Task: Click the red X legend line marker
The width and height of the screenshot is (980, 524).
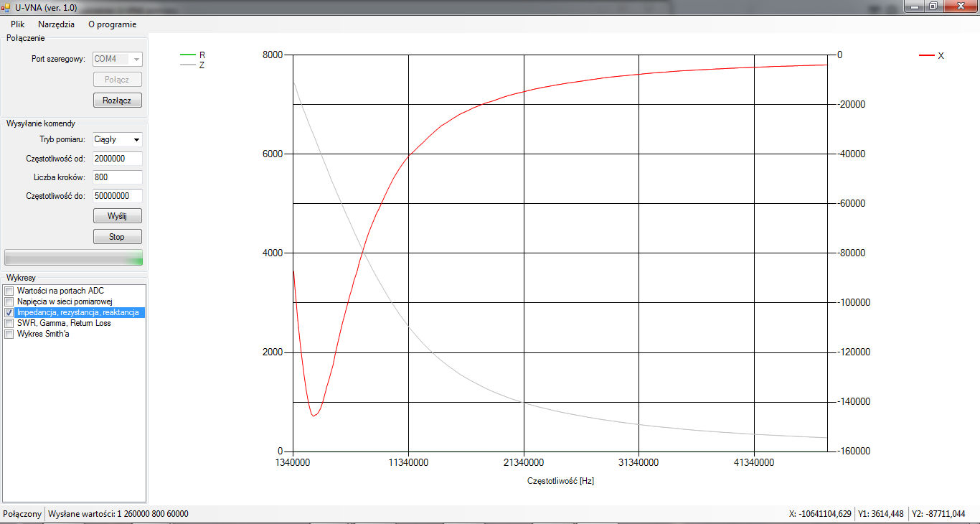Action: coord(926,55)
